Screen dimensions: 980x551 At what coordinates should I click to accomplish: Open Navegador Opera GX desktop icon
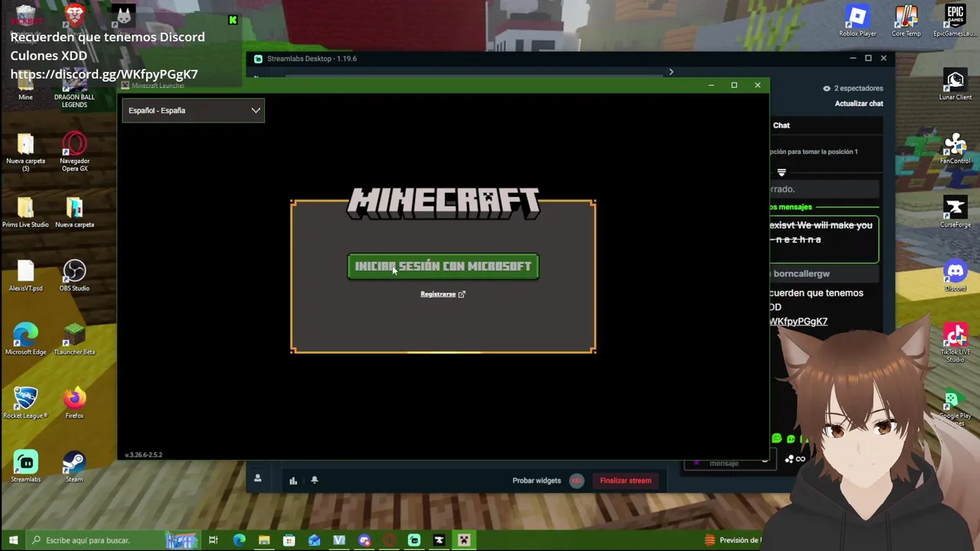pyautogui.click(x=74, y=152)
